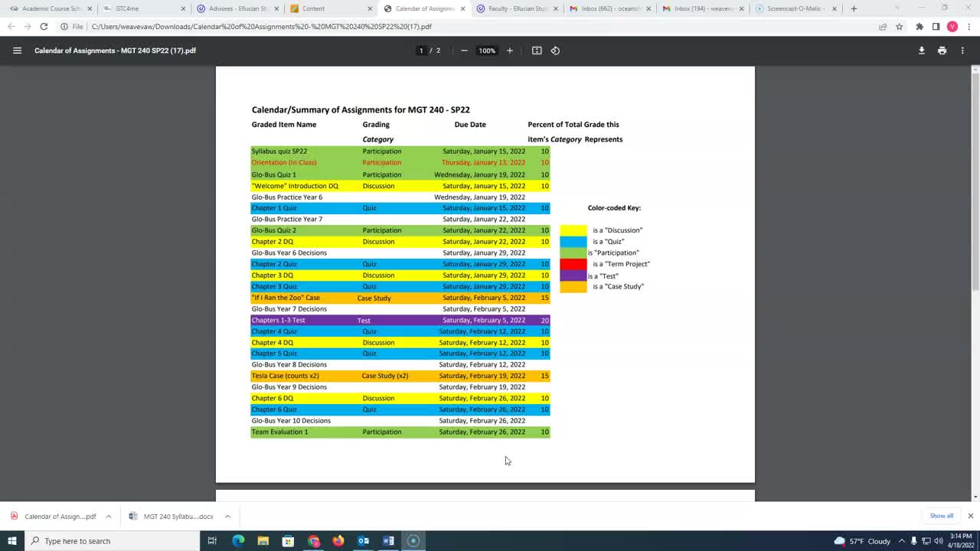Click the volume icon in system tray
980x551 pixels.
[938, 541]
